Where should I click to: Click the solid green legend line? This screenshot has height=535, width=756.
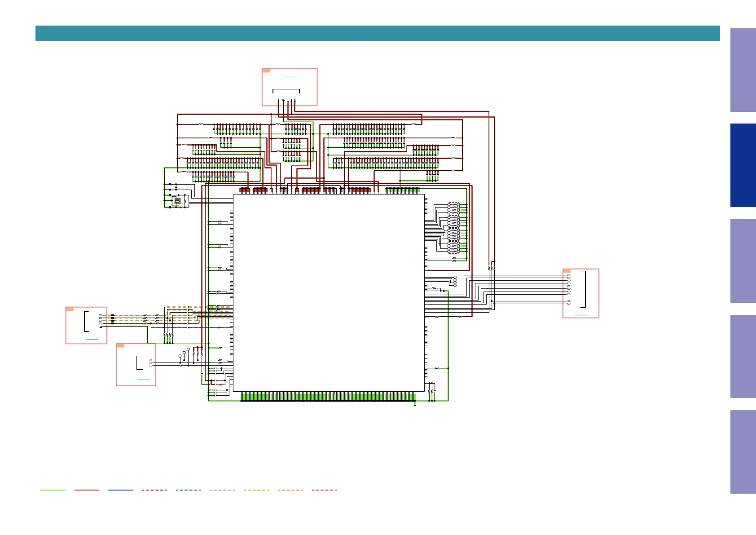pyautogui.click(x=53, y=490)
